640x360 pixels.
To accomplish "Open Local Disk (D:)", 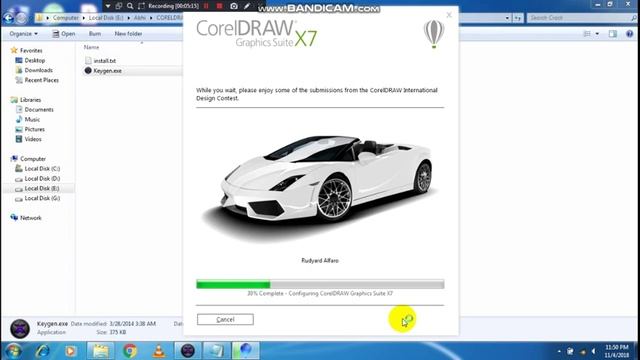I will click(x=38, y=178).
